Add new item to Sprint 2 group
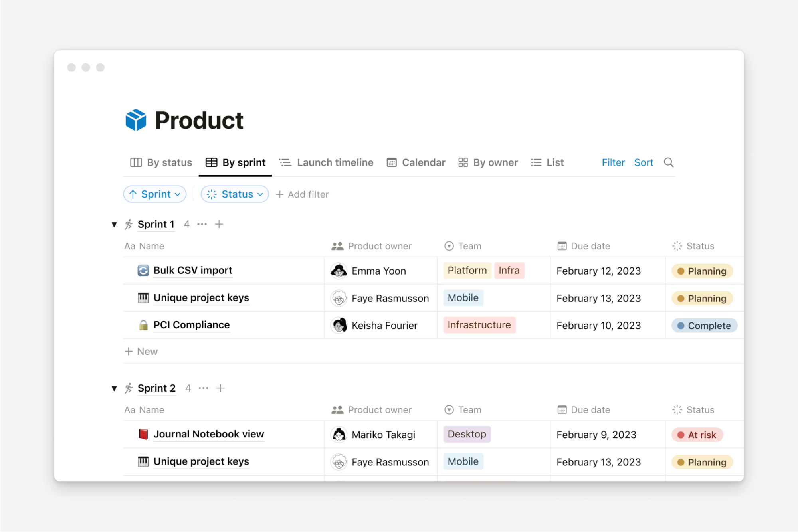798x532 pixels. pos(220,388)
